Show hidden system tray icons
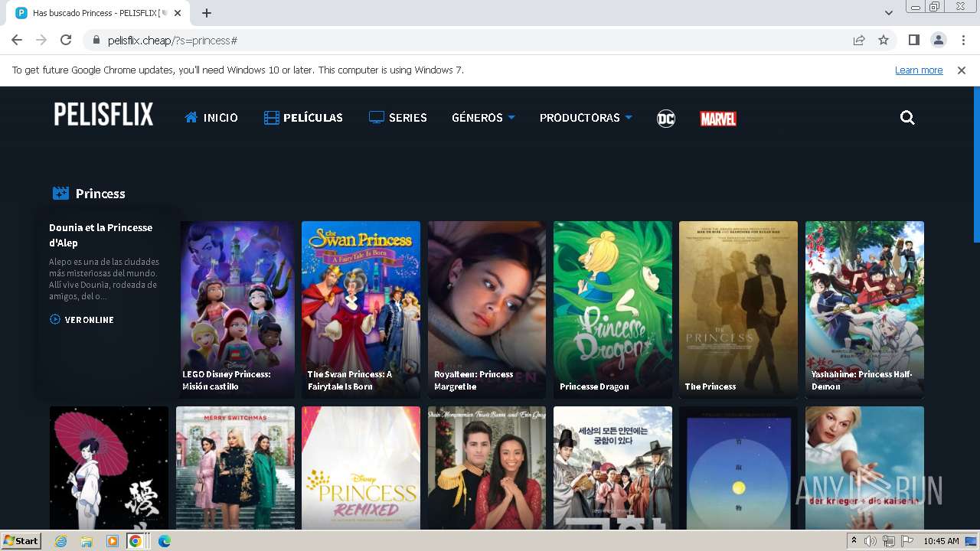Viewport: 980px width, 551px height. coord(854,541)
